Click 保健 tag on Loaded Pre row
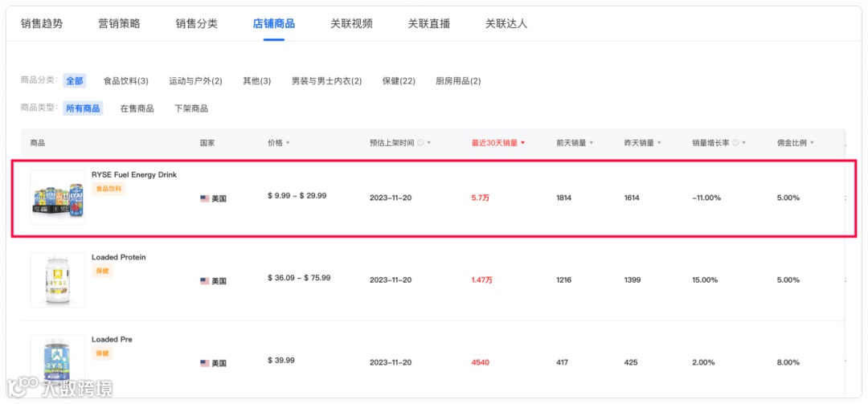The image size is (868, 404). [x=102, y=353]
